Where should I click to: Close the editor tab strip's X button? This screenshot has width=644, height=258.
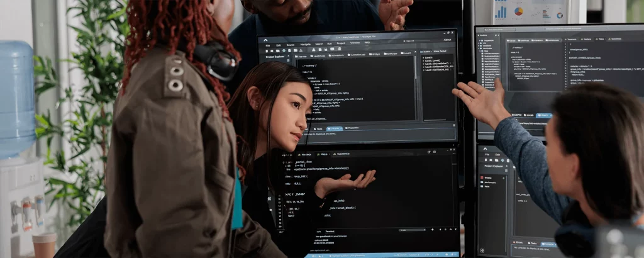point(415,52)
